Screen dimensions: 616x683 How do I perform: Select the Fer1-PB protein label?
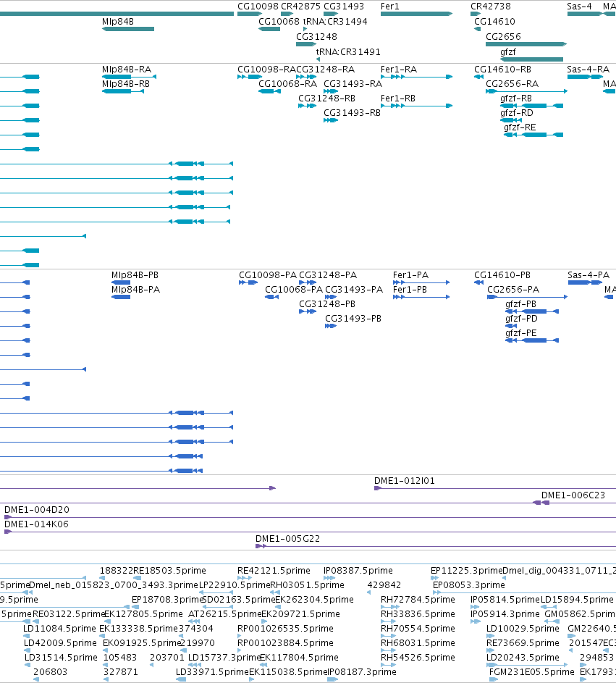tap(410, 290)
